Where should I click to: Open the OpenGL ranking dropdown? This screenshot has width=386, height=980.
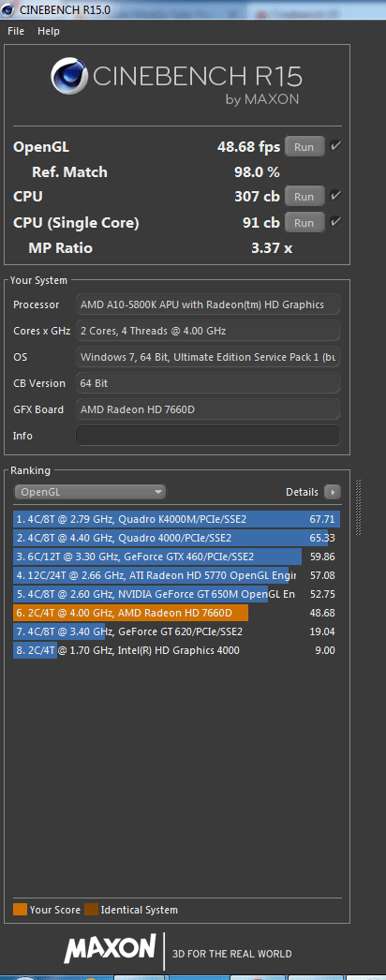click(89, 492)
